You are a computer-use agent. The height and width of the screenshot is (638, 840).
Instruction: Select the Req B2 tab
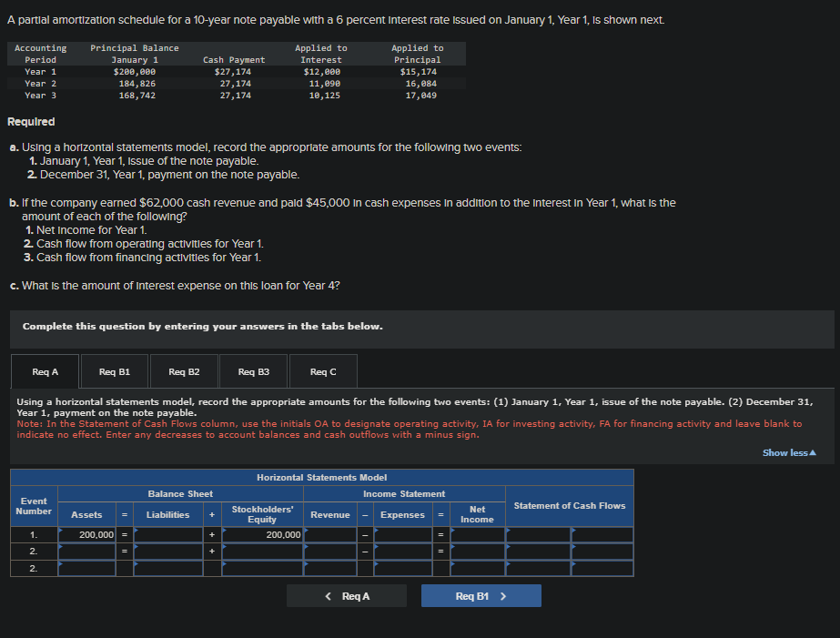tap(183, 371)
